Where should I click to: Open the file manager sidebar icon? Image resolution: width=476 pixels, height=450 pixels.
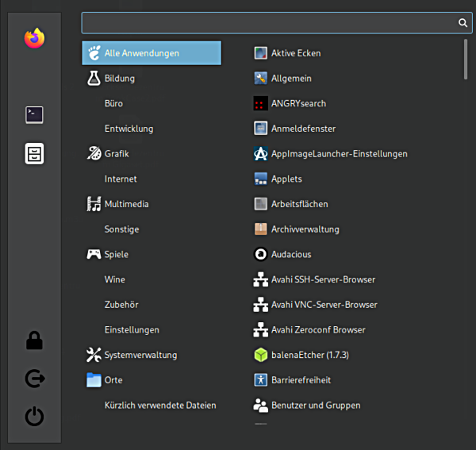click(34, 153)
